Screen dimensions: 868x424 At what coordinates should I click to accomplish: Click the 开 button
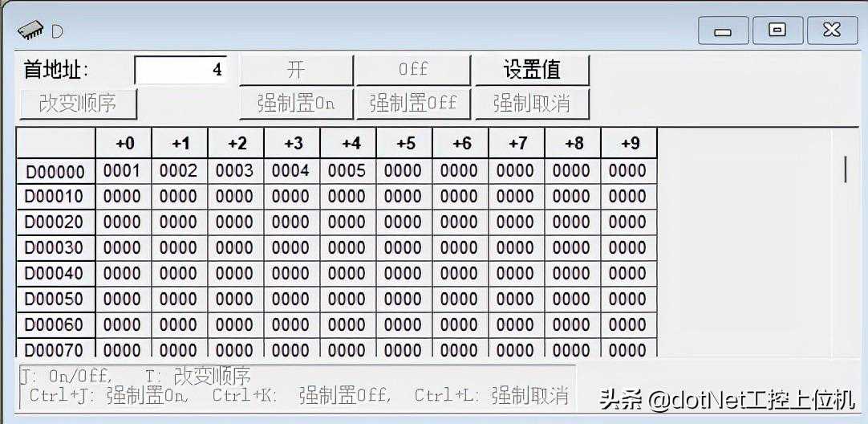coord(296,70)
